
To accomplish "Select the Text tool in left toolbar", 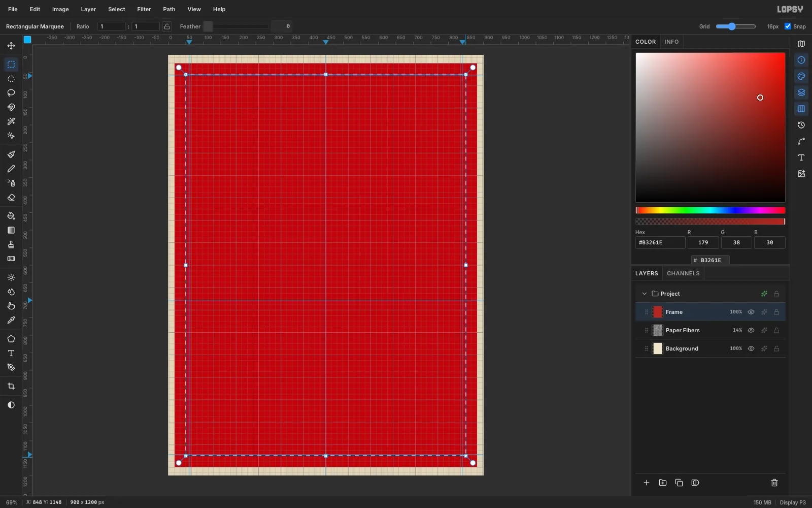I will 11,353.
